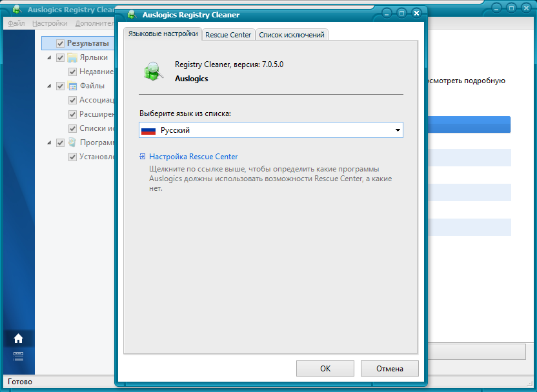Click the version text 7.0.5.0

pos(272,64)
